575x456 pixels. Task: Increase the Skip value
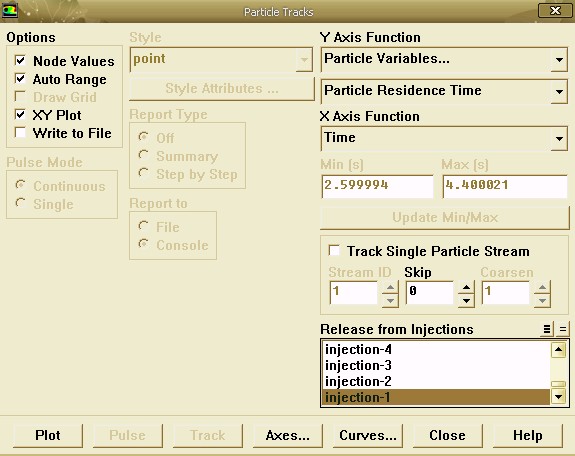pyautogui.click(x=466, y=287)
